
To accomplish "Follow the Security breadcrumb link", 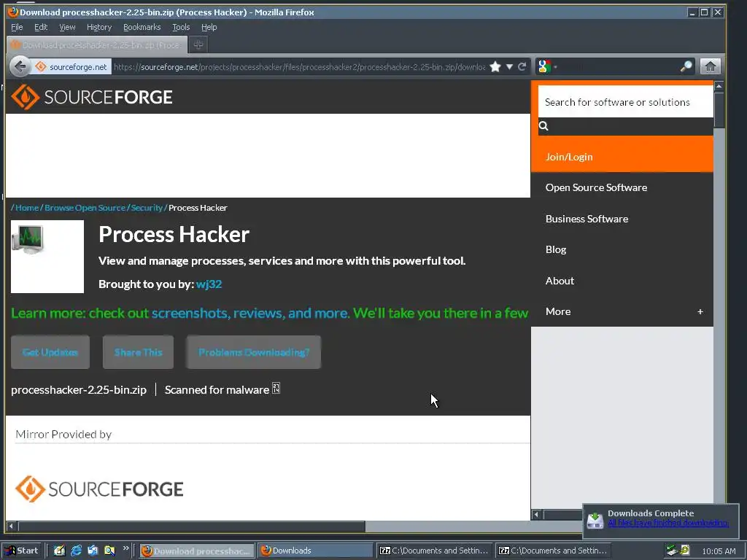I will pyautogui.click(x=147, y=208).
